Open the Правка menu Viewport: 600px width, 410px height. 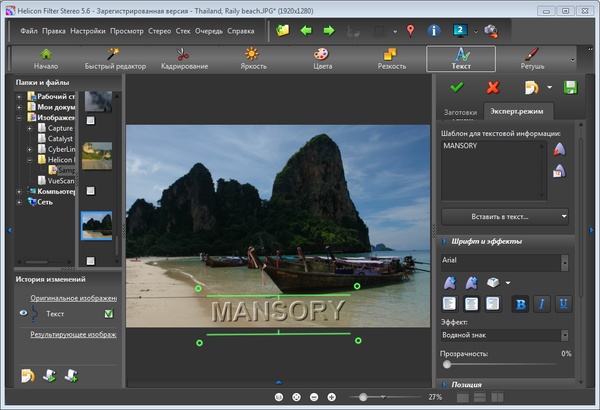click(54, 31)
